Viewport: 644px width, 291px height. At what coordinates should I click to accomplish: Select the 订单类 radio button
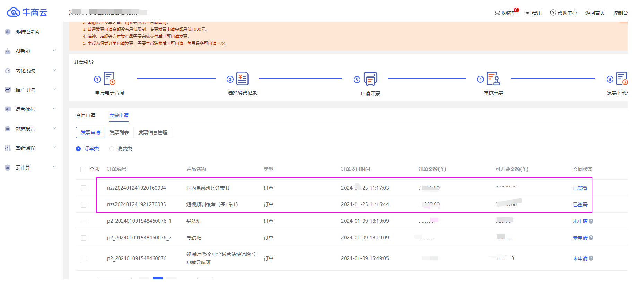pos(78,149)
